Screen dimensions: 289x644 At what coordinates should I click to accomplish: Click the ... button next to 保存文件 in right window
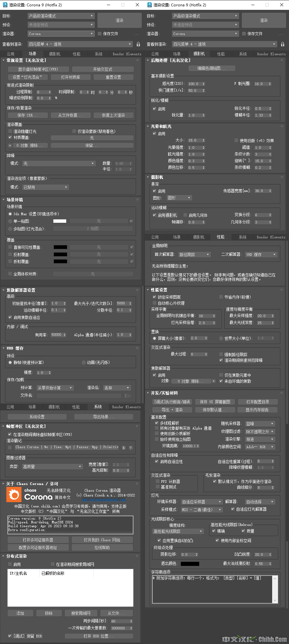(x=281, y=34)
